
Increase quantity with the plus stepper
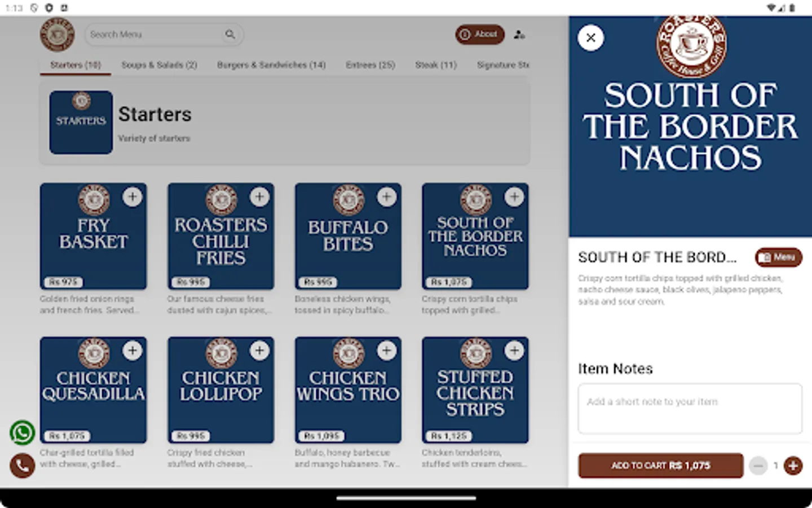click(x=793, y=466)
